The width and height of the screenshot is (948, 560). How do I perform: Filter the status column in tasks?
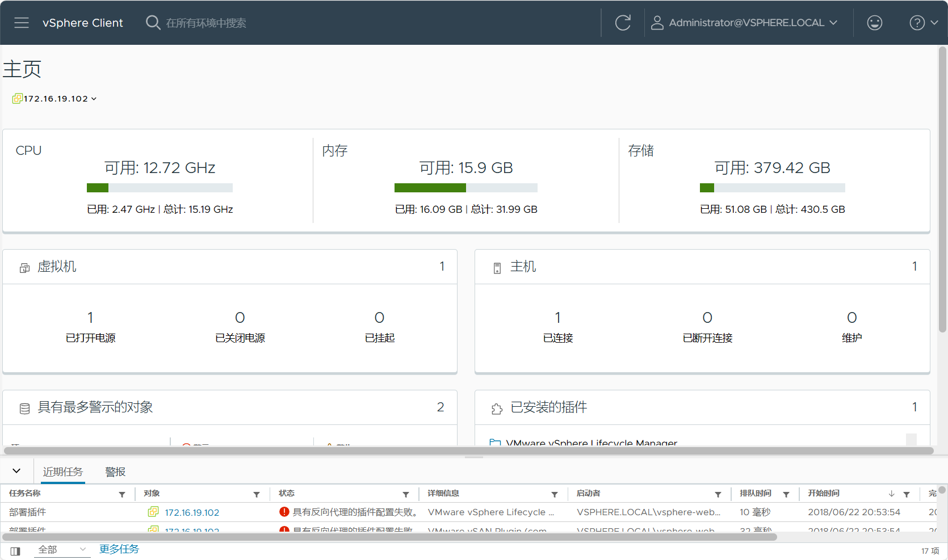406,494
